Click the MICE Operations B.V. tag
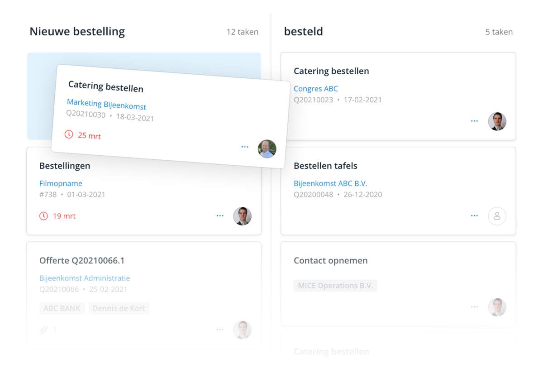 (x=335, y=286)
